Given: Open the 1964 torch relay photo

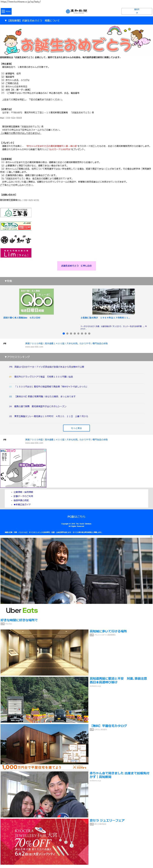Looking at the screenshot, I should coord(114,302).
